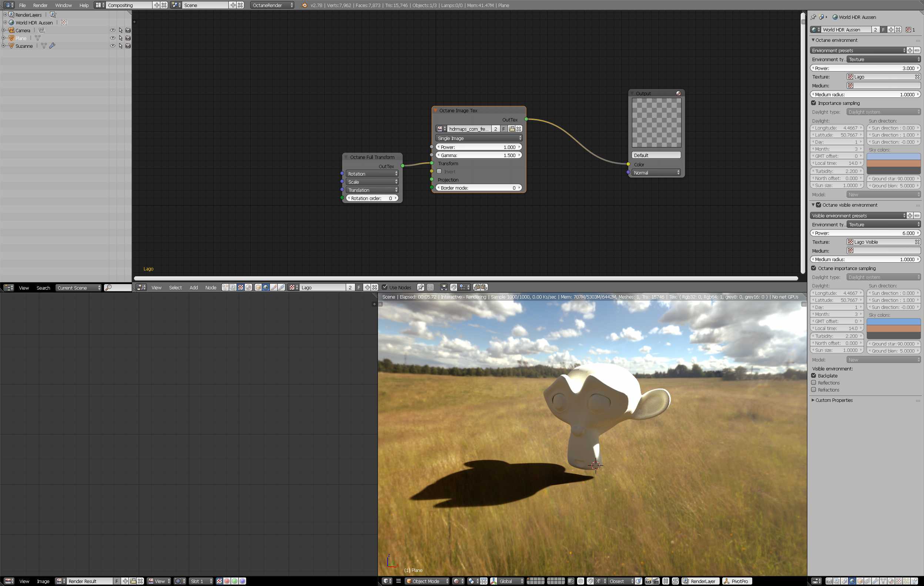924x586 pixels.
Task: Open the Render menu
Action: tap(40, 5)
